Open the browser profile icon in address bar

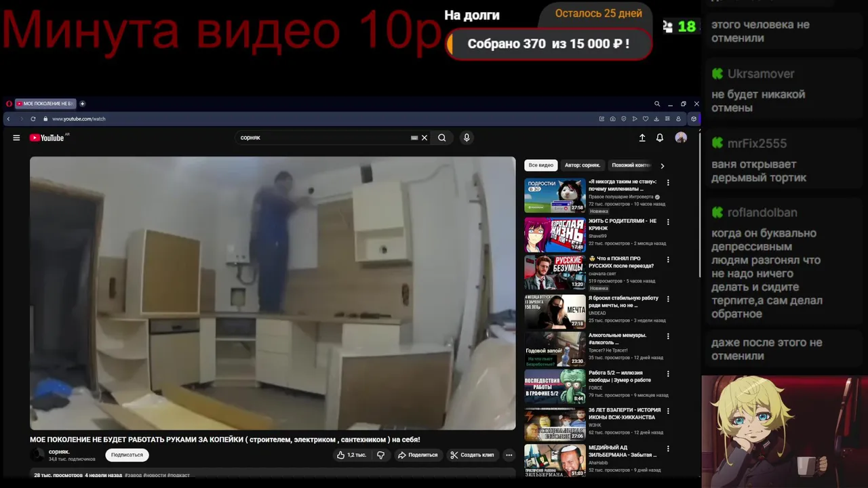(x=678, y=119)
